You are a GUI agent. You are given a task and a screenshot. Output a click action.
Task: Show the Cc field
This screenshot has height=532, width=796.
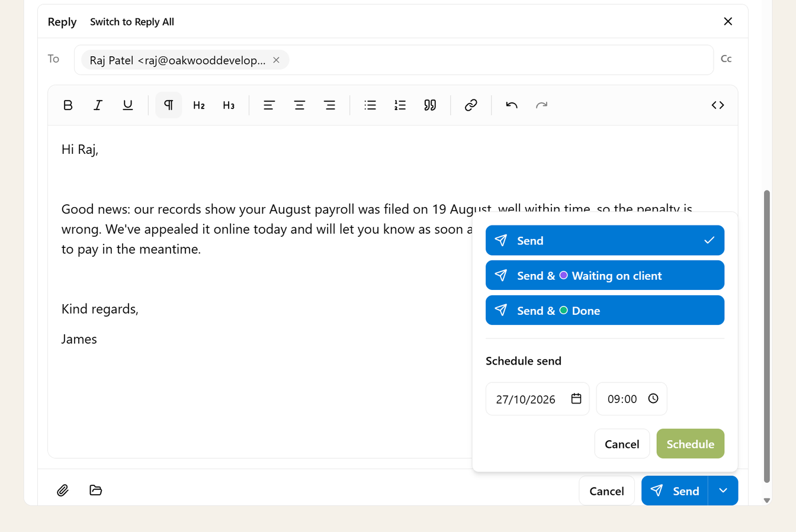tap(726, 59)
